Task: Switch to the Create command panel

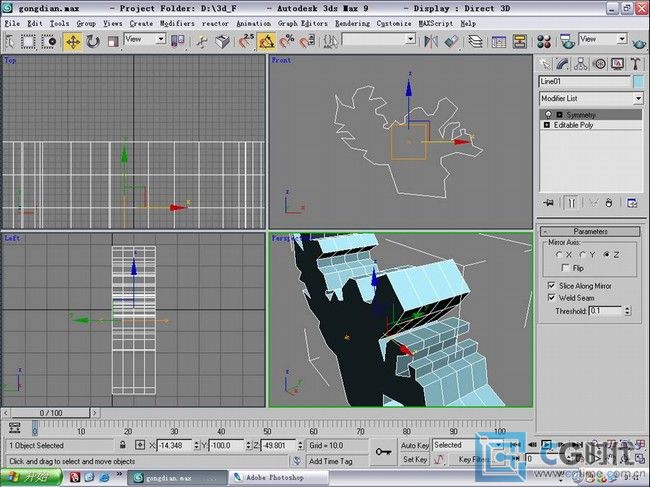Action: coord(544,64)
